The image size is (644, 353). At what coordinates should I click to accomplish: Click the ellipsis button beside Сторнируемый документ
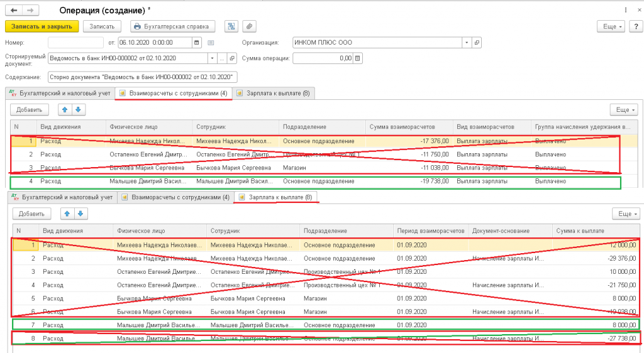pyautogui.click(x=222, y=58)
